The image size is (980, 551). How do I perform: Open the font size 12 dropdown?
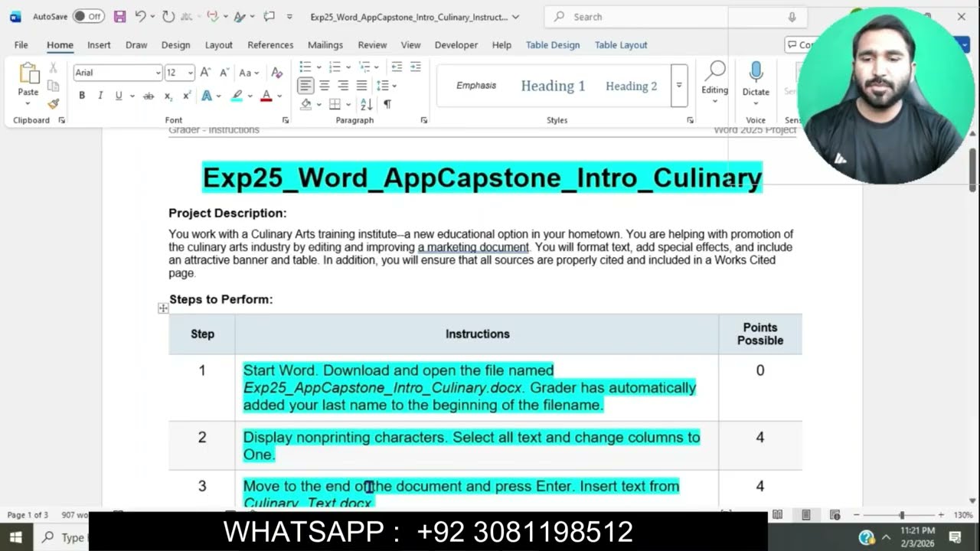[x=190, y=73]
